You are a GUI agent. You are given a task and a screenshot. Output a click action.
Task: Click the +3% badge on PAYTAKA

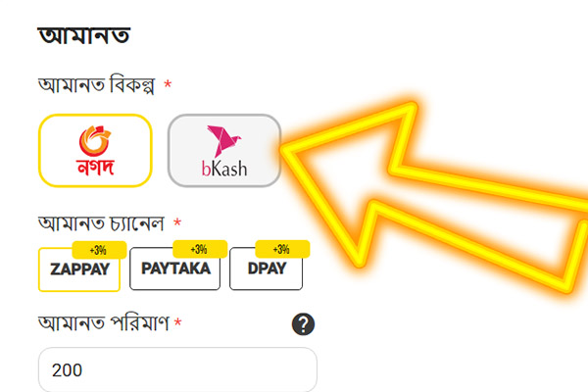[200, 249]
